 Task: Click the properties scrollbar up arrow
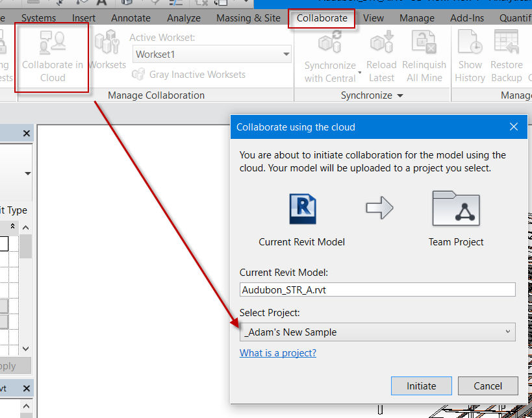(x=25, y=227)
